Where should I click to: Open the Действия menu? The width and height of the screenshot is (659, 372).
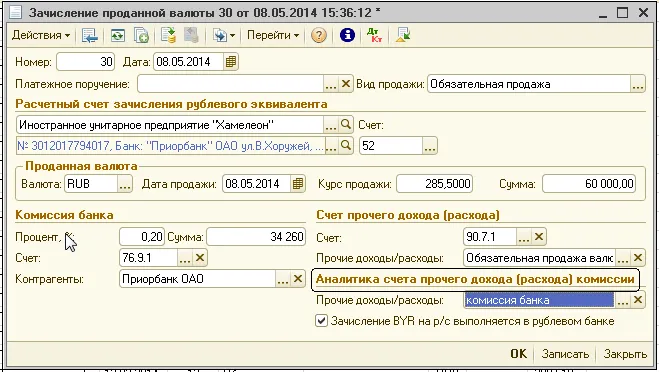[x=41, y=35]
